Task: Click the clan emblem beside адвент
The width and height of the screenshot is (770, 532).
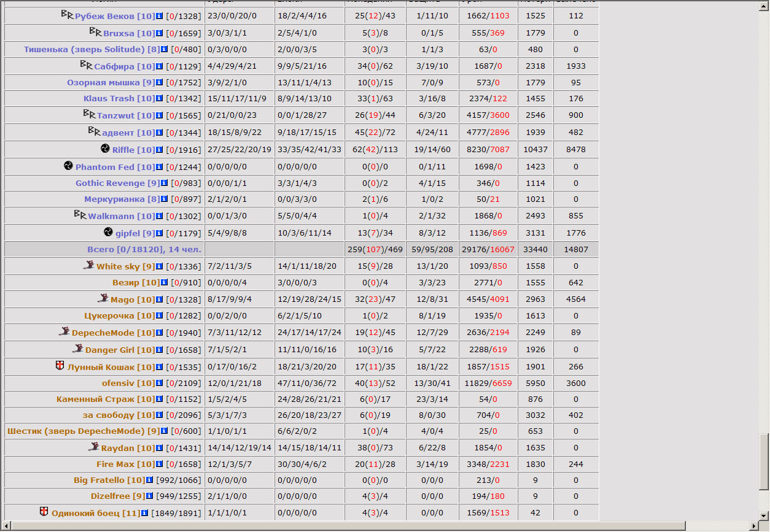Action: click(95, 131)
